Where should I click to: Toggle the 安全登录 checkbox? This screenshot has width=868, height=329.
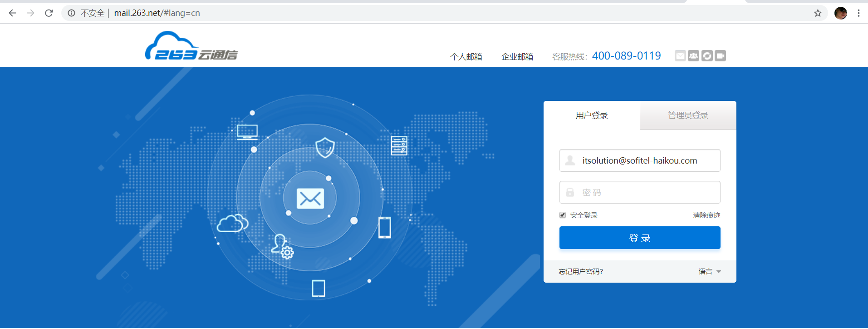click(563, 215)
